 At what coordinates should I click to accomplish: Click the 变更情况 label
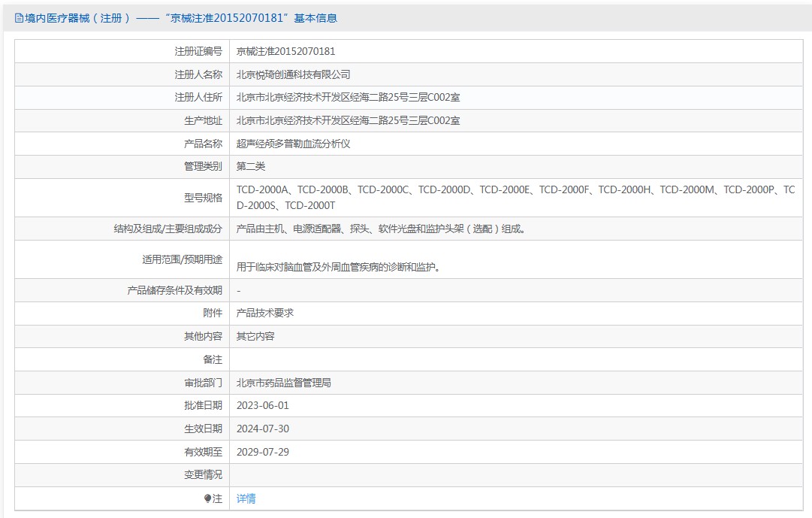pos(203,475)
